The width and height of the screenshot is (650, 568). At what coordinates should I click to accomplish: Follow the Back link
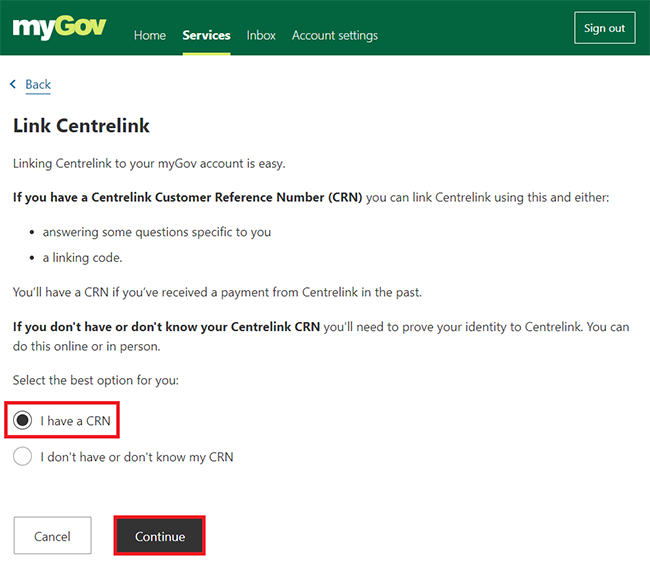38,85
